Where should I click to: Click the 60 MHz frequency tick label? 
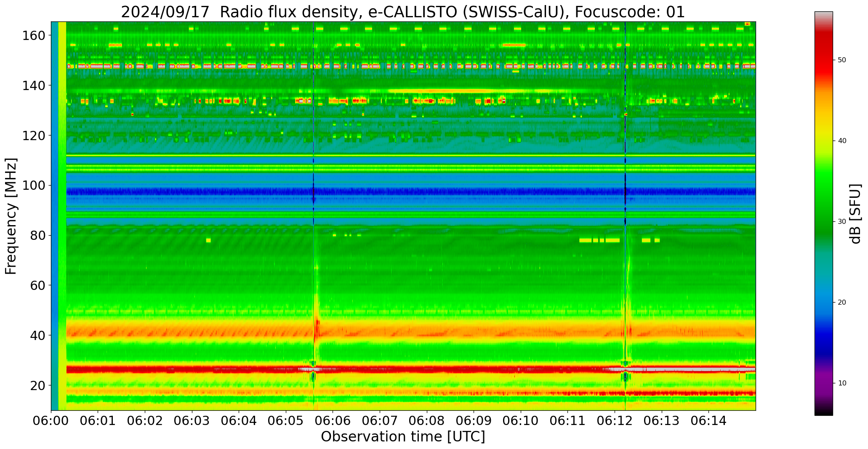[x=37, y=285]
